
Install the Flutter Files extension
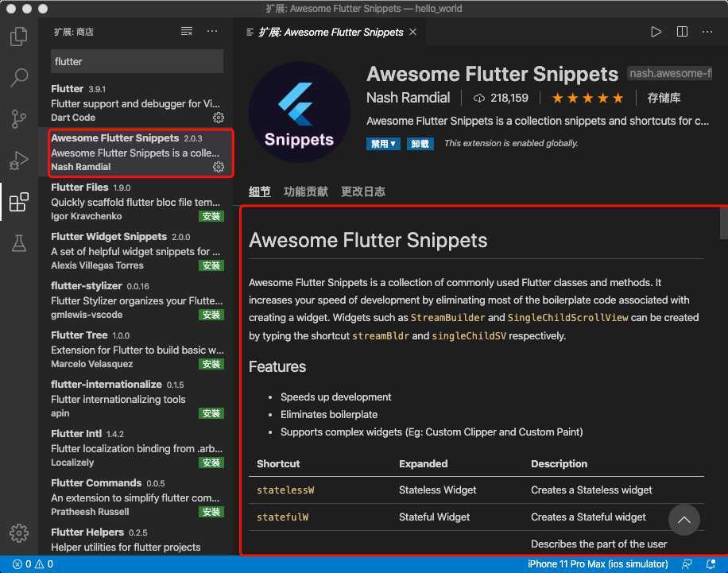pyautogui.click(x=211, y=216)
